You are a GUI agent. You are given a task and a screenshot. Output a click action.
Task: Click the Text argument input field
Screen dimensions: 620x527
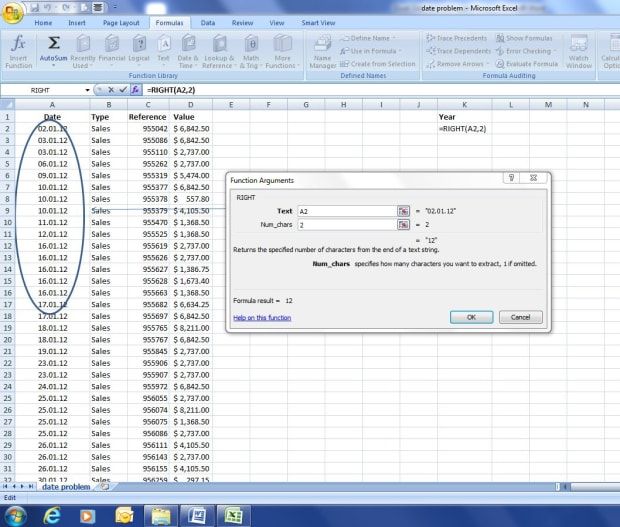[347, 211]
